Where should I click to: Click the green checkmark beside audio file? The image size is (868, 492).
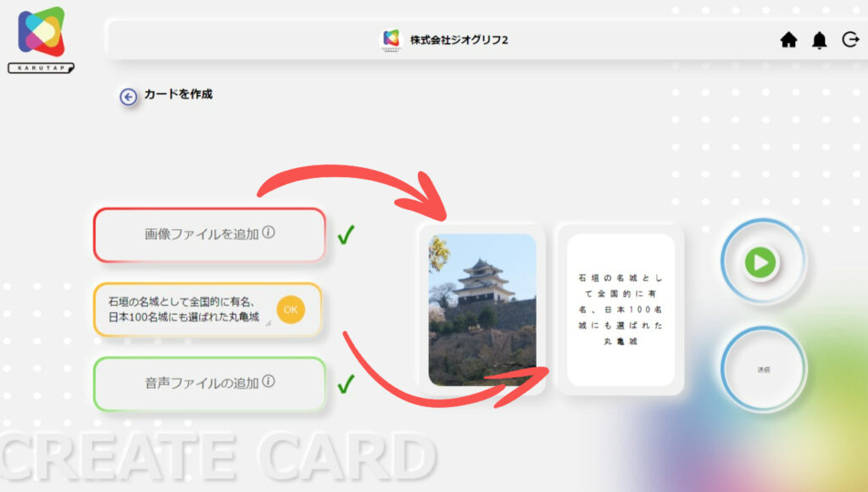(346, 383)
